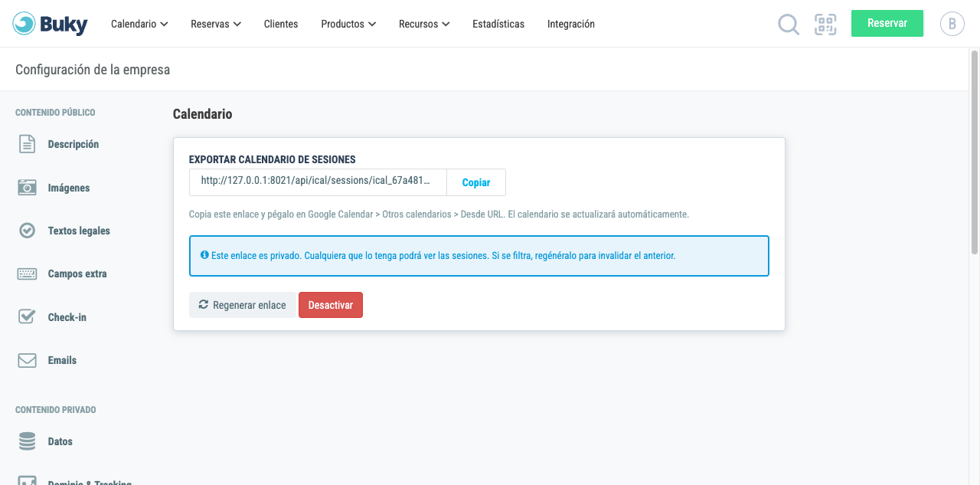Open the QR code scanner icon

pos(825,25)
